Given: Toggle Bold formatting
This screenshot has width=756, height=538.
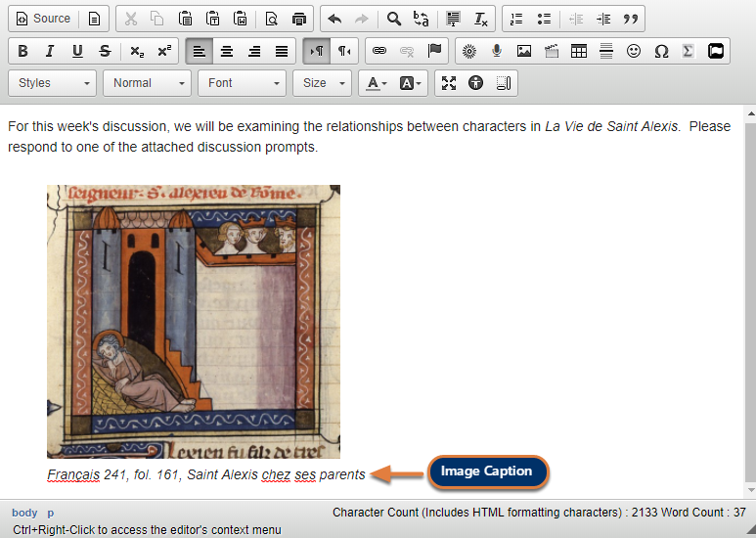Looking at the screenshot, I should click(x=22, y=51).
